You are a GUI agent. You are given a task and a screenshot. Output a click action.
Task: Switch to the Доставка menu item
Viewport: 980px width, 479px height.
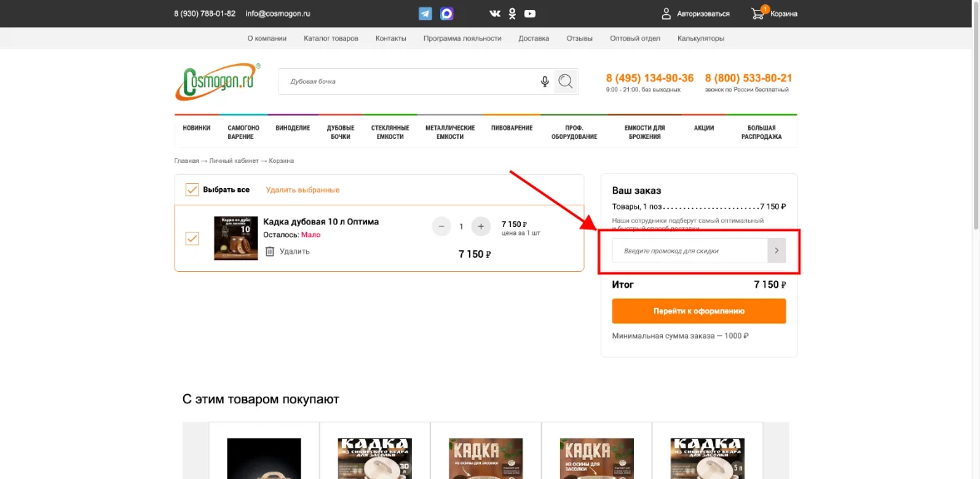pyautogui.click(x=533, y=37)
